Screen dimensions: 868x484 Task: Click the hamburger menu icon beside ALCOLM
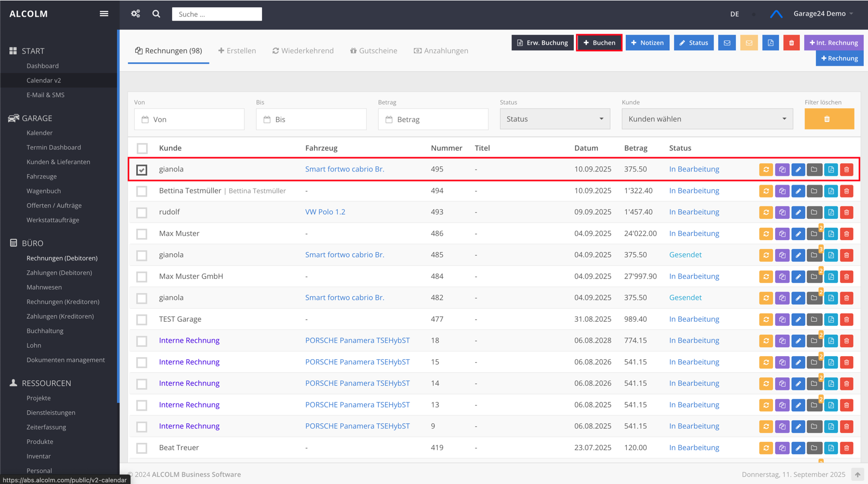point(104,14)
